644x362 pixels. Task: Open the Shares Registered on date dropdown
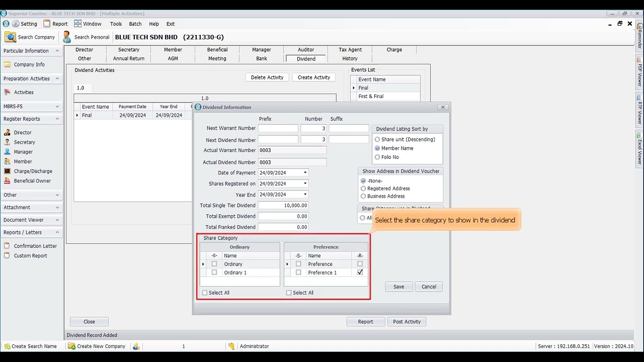[x=305, y=184]
